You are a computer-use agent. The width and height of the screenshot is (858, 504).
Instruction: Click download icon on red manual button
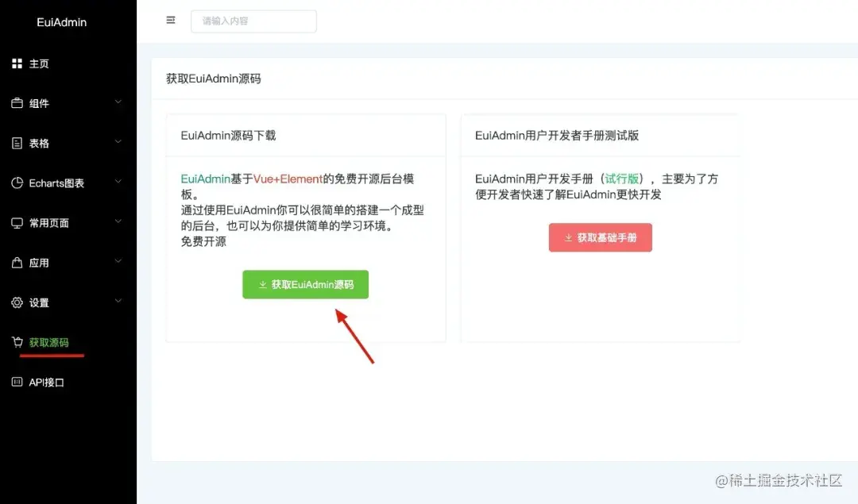[568, 237]
